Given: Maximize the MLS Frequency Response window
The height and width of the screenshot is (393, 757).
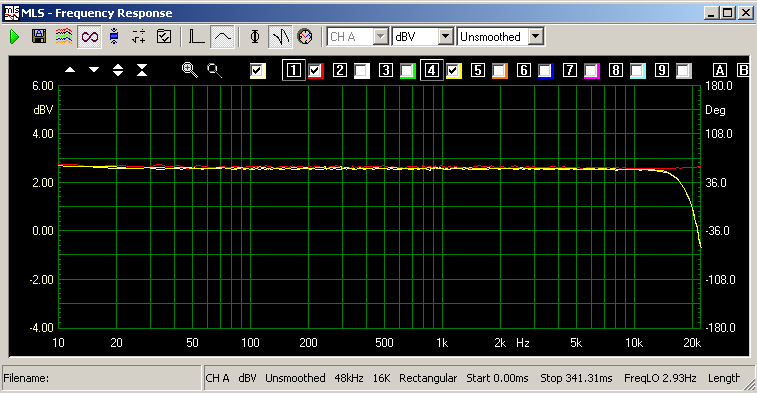Looking at the screenshot, I should (x=728, y=13).
